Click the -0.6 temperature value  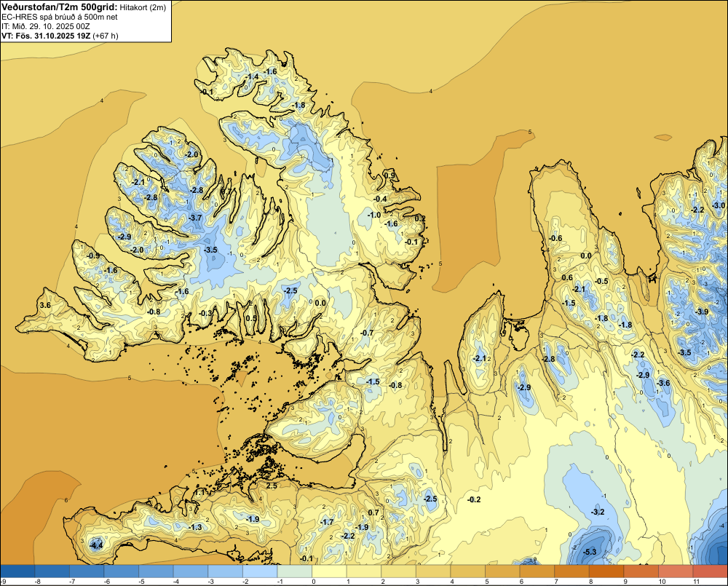[555, 238]
